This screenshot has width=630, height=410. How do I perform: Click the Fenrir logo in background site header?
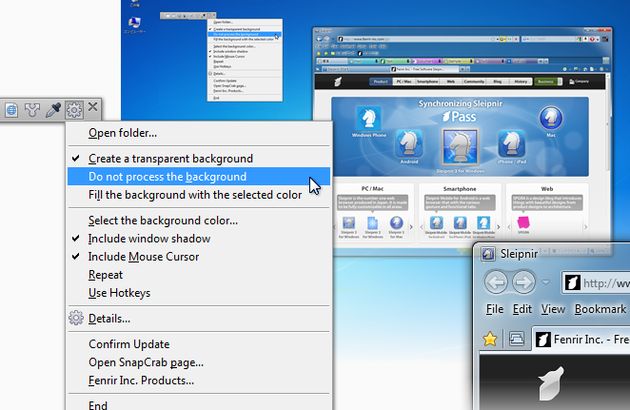click(338, 82)
